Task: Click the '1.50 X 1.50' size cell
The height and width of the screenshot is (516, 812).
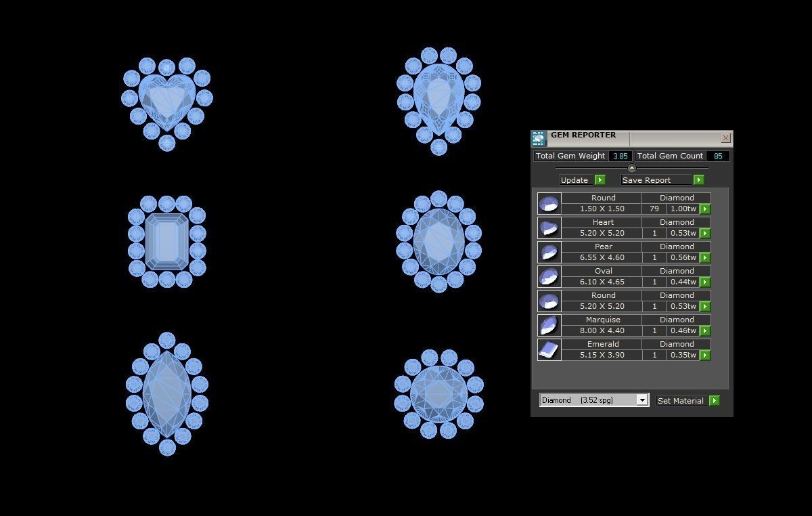Action: (602, 209)
